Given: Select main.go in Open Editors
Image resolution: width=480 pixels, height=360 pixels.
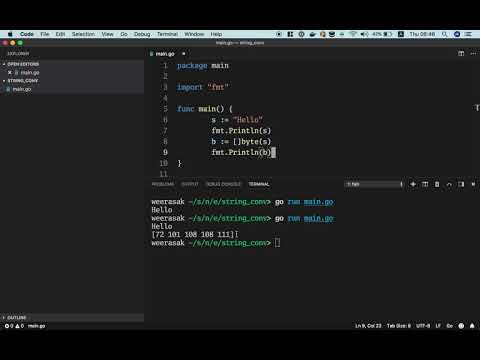Looking at the screenshot, I should pyautogui.click(x=30, y=72).
